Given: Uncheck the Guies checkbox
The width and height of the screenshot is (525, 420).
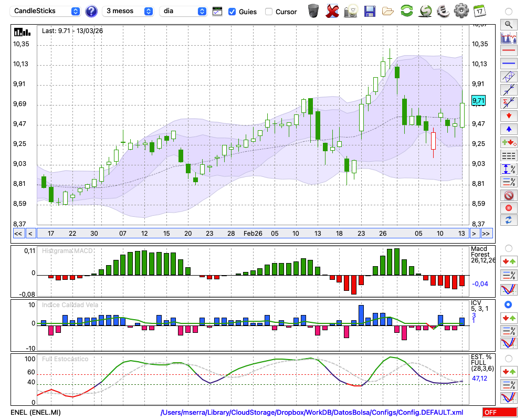Looking at the screenshot, I should click(x=232, y=12).
